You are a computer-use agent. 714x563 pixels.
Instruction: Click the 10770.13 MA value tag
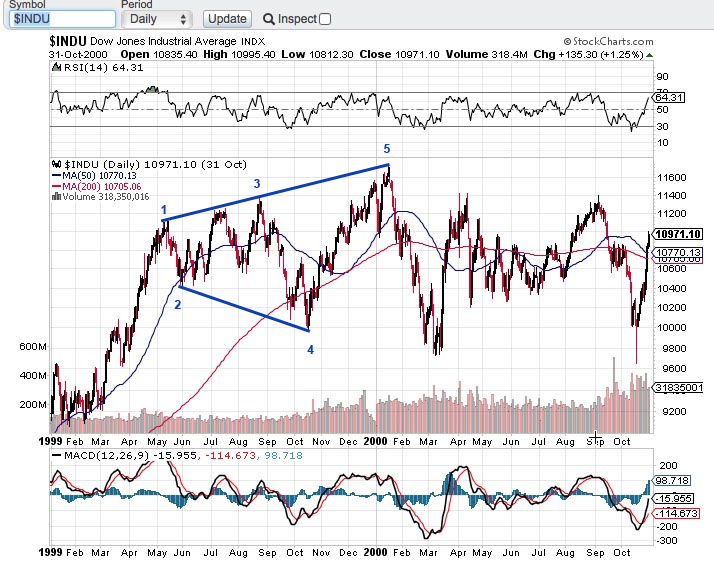[678, 252]
